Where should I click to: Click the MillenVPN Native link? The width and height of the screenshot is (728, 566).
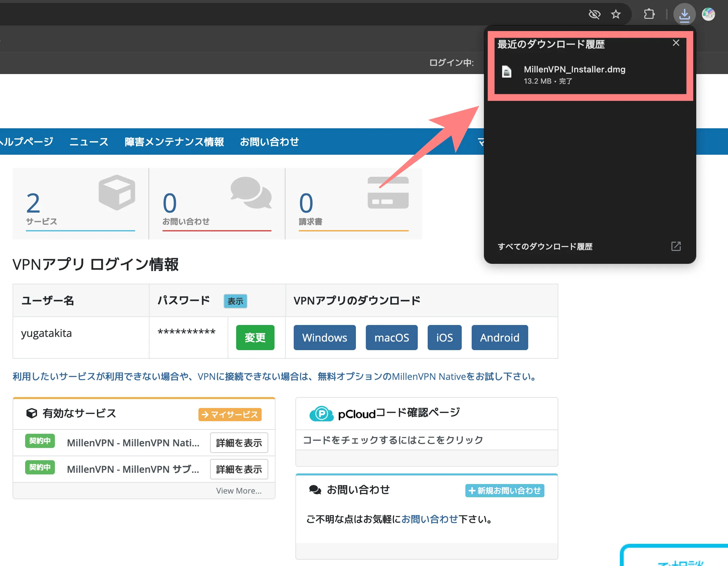[430, 377]
